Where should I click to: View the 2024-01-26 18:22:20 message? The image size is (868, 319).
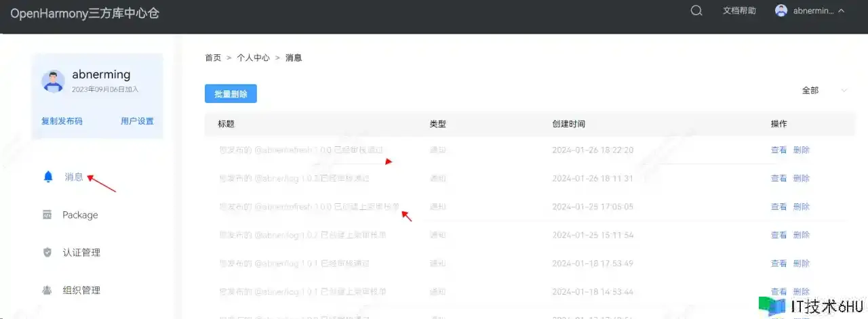pyautogui.click(x=778, y=150)
